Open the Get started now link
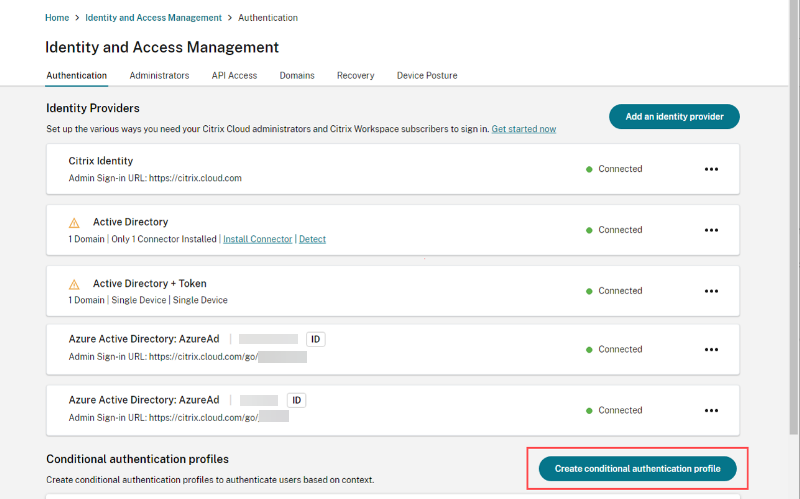The height and width of the screenshot is (499, 800). pos(523,129)
